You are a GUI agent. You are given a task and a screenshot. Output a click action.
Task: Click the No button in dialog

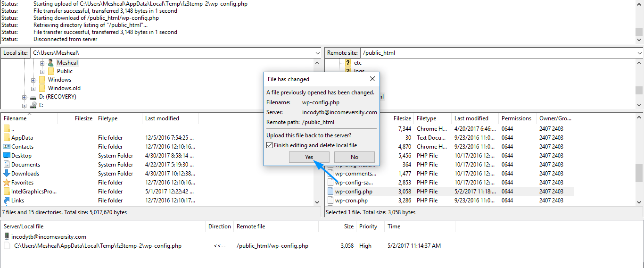pyautogui.click(x=354, y=157)
